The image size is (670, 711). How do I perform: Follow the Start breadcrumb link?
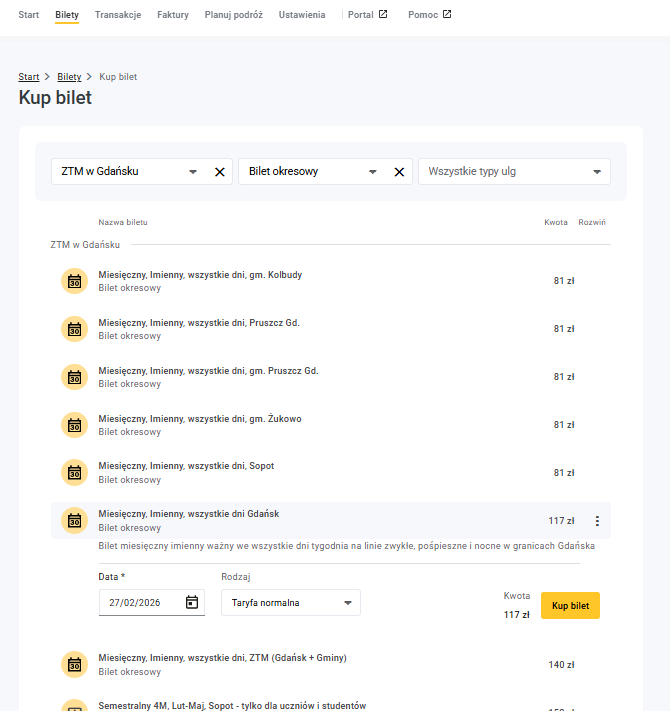coord(29,77)
